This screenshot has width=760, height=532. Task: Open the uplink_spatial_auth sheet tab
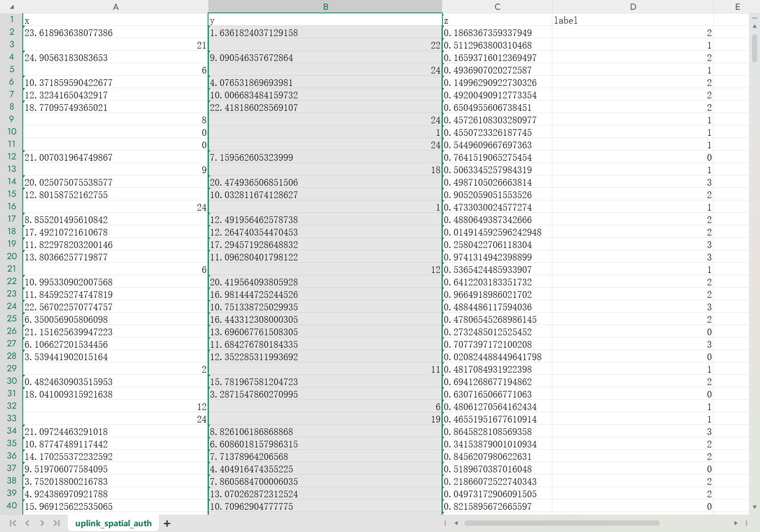tap(113, 524)
